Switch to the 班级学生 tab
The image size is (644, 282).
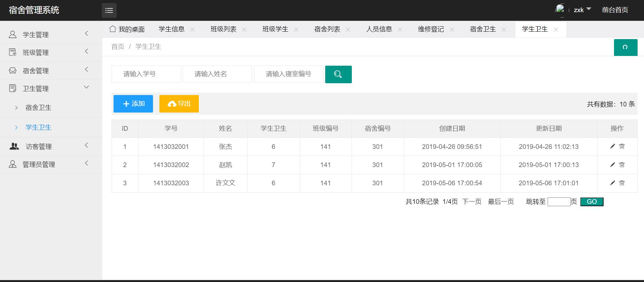[x=275, y=29]
